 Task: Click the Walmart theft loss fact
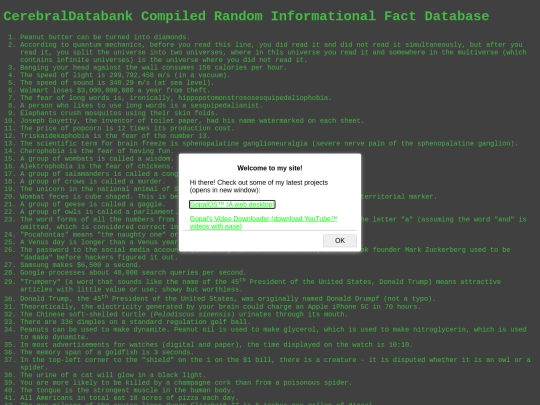click(115, 90)
